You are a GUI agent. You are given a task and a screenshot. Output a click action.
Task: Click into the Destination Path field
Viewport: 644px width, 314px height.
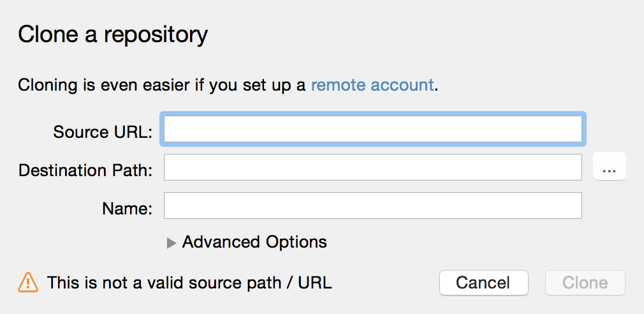click(x=373, y=167)
